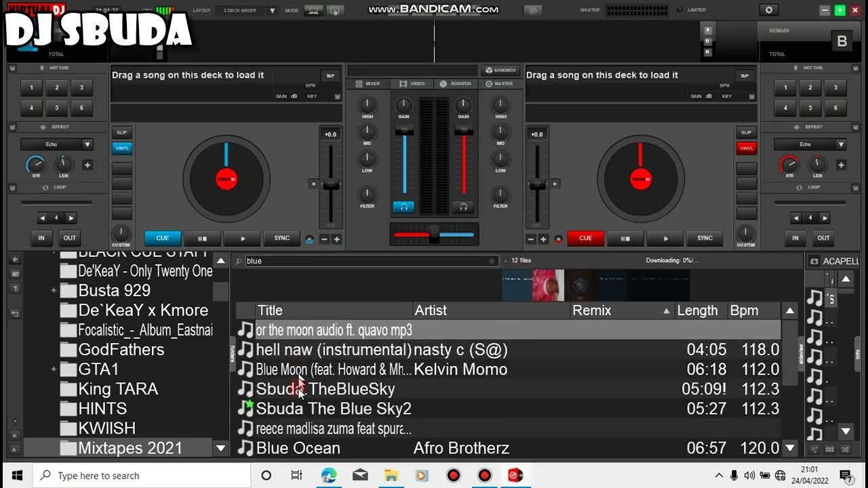Click left deck pitch slider
868x488 pixels.
tap(331, 184)
